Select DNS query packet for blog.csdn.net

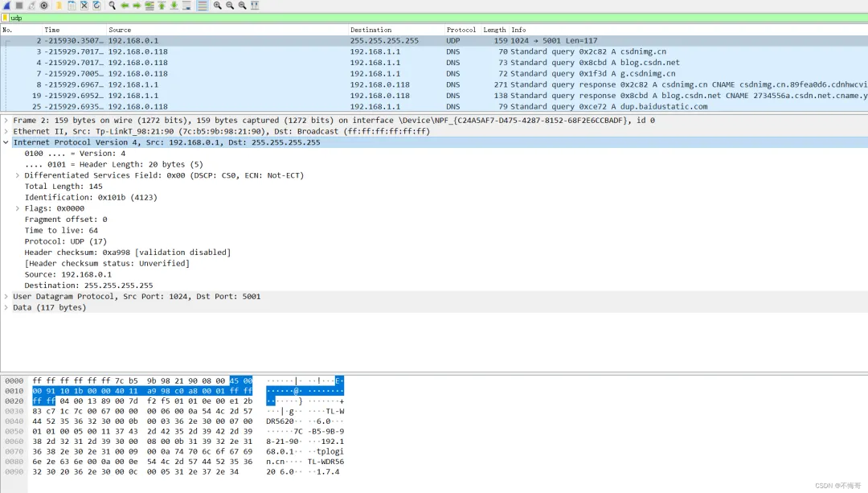(x=434, y=63)
